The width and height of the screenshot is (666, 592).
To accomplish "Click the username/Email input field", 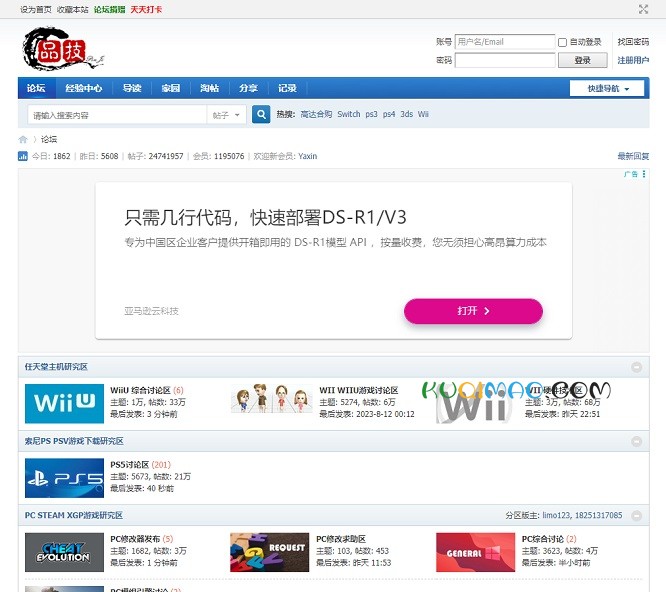I will [505, 42].
